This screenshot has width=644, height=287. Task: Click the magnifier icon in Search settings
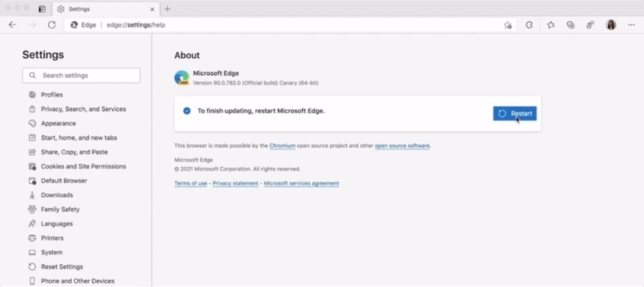33,75
